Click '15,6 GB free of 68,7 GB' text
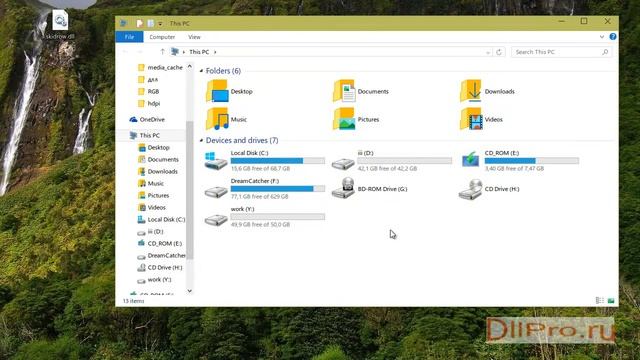This screenshot has height=360, width=640. coord(260,168)
